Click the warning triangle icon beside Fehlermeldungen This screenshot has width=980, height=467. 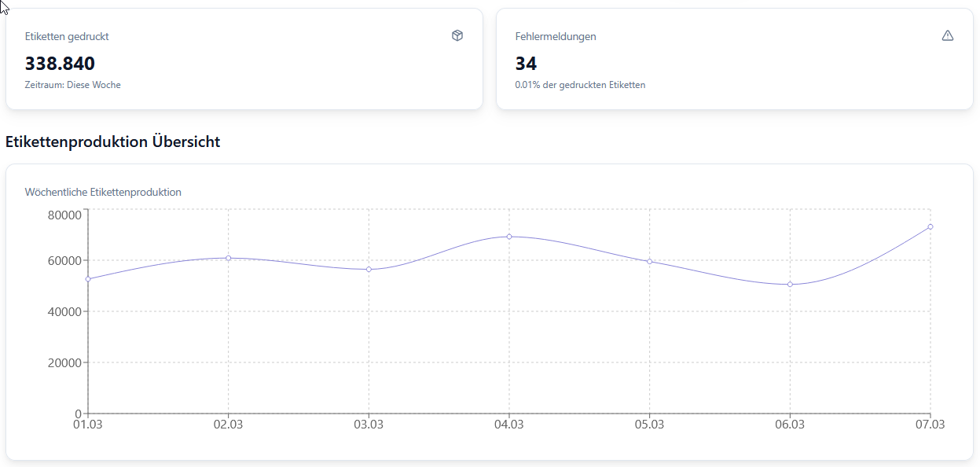coord(947,35)
